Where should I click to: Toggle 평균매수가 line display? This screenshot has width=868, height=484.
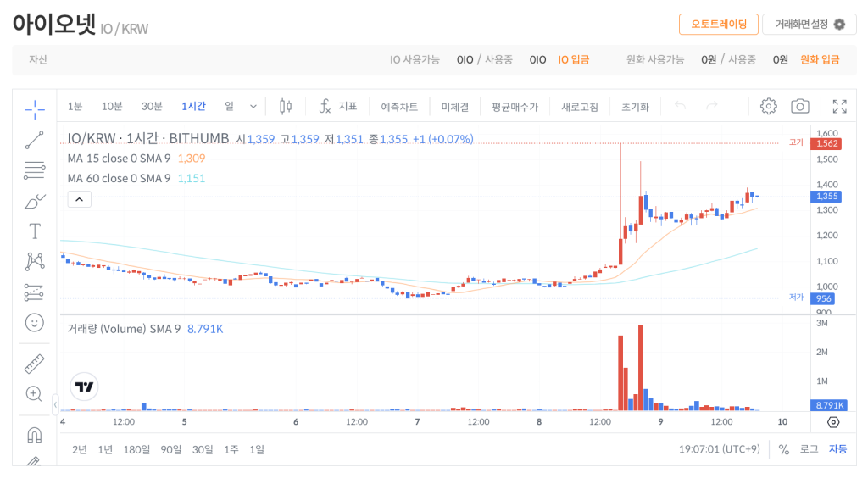tap(515, 107)
